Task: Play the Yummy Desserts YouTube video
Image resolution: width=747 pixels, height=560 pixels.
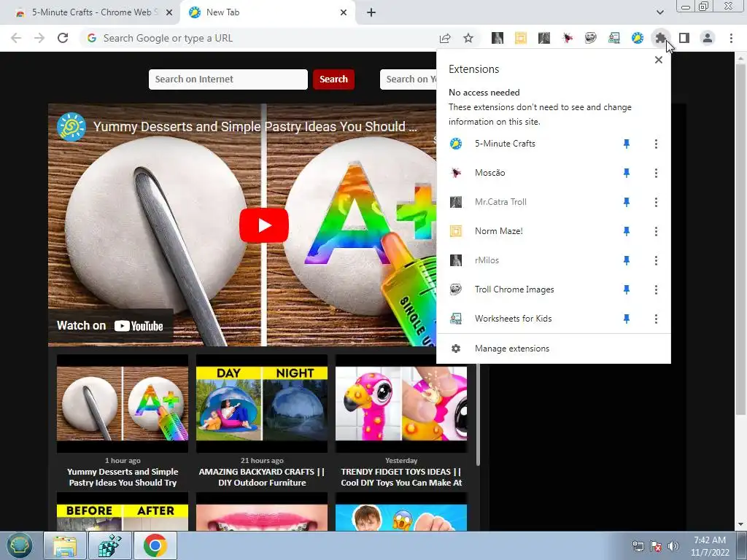Action: (263, 225)
